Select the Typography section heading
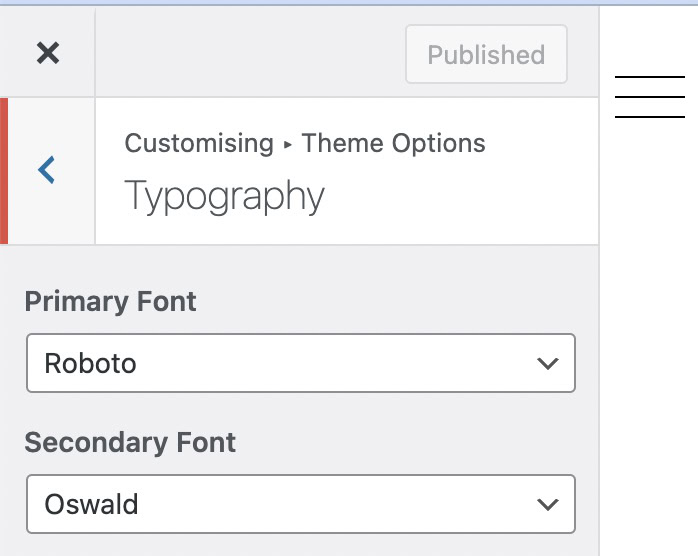This screenshot has height=556, width=698. pyautogui.click(x=224, y=196)
